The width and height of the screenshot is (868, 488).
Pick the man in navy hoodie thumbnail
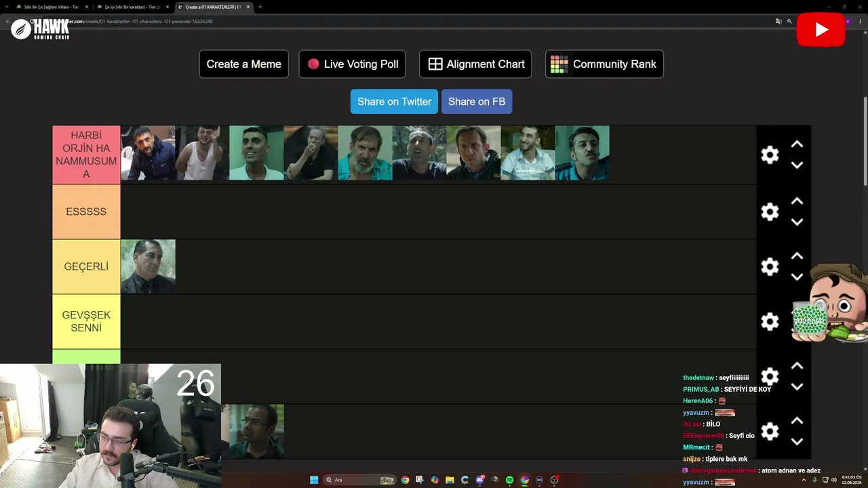coord(148,153)
